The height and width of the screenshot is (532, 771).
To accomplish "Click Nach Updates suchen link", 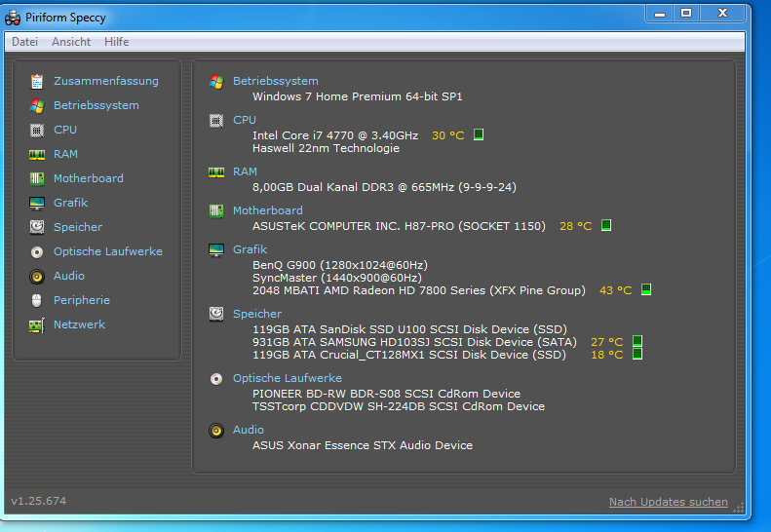I will point(669,502).
